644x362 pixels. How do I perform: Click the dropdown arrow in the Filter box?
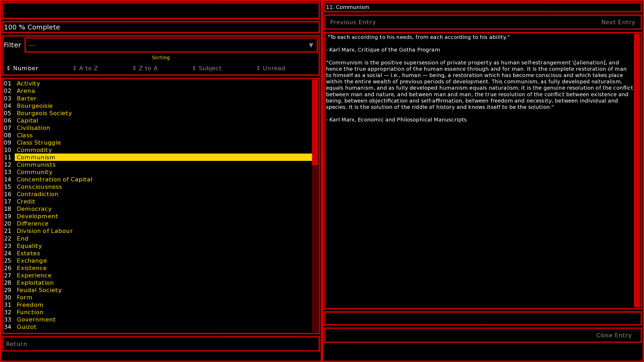311,45
